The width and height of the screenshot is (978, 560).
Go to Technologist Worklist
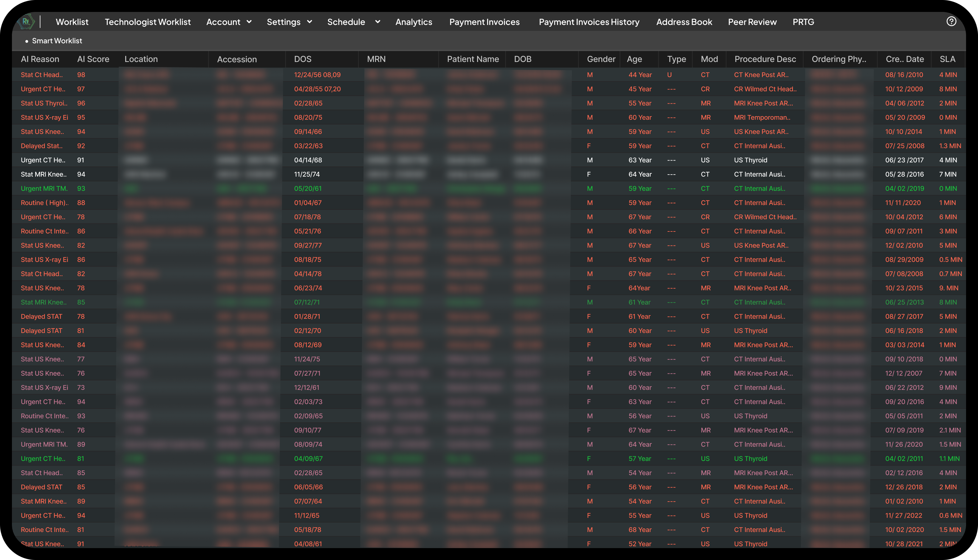147,22
